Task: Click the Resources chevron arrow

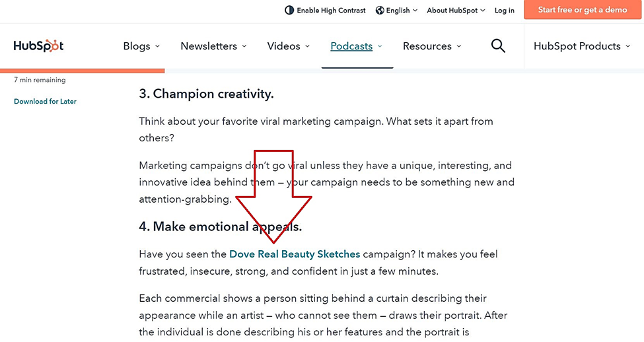Action: (x=459, y=46)
